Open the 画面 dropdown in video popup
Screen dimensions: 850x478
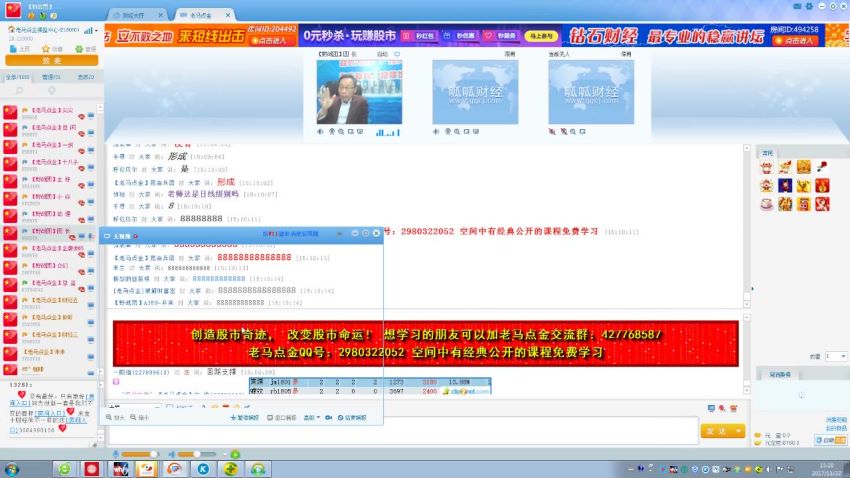(311, 417)
